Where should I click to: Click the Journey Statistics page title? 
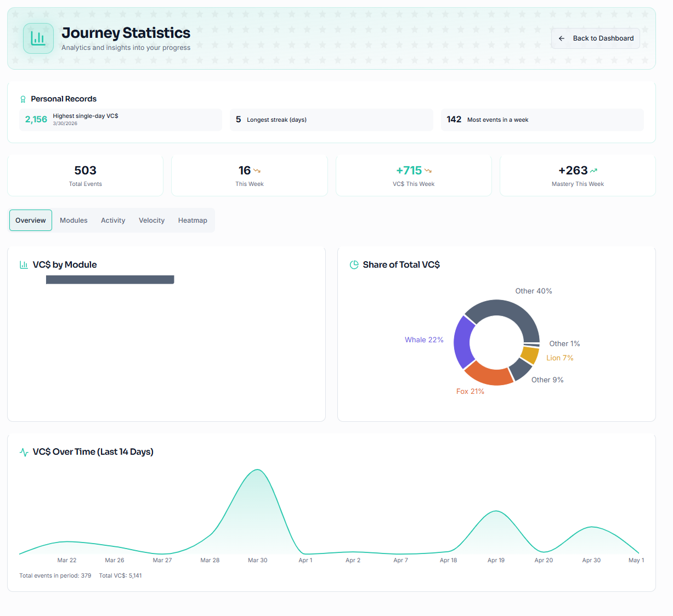click(126, 33)
